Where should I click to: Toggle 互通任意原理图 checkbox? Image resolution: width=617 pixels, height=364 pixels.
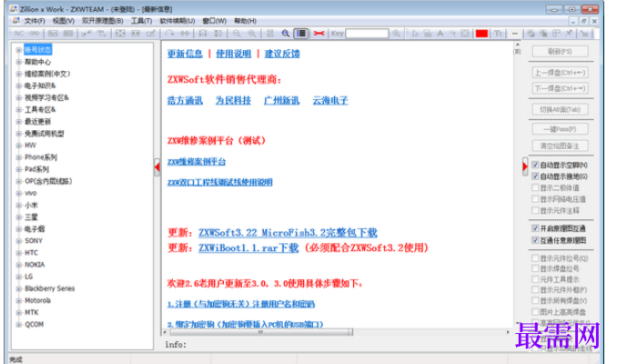tap(535, 239)
